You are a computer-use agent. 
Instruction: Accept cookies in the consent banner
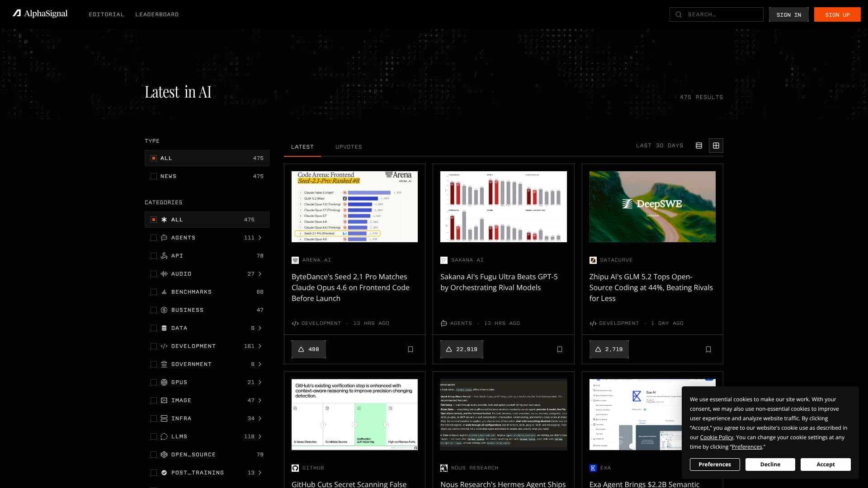pos(826,465)
